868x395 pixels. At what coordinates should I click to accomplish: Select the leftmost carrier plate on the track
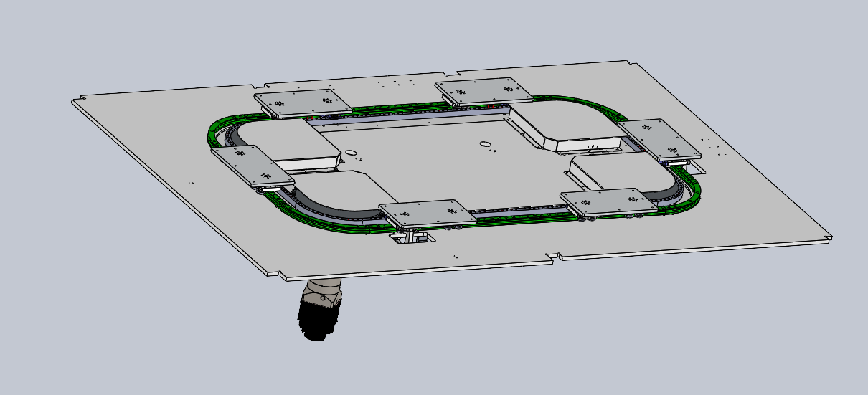(x=253, y=166)
